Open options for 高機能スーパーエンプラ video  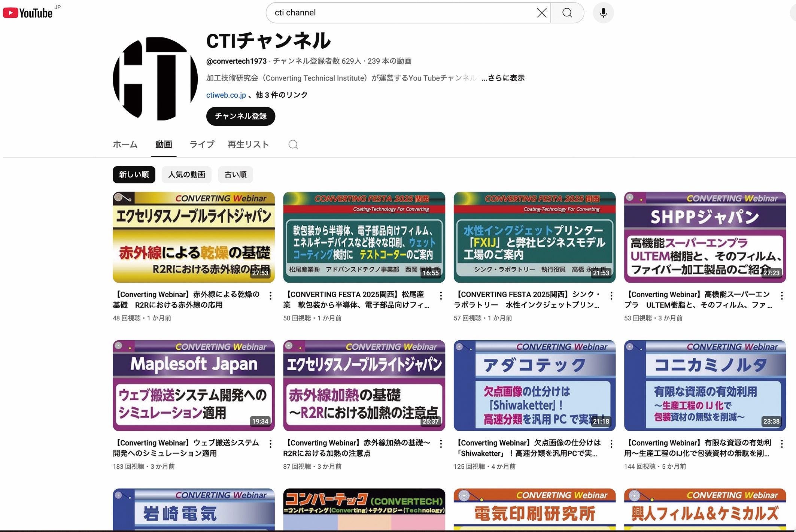click(x=782, y=296)
